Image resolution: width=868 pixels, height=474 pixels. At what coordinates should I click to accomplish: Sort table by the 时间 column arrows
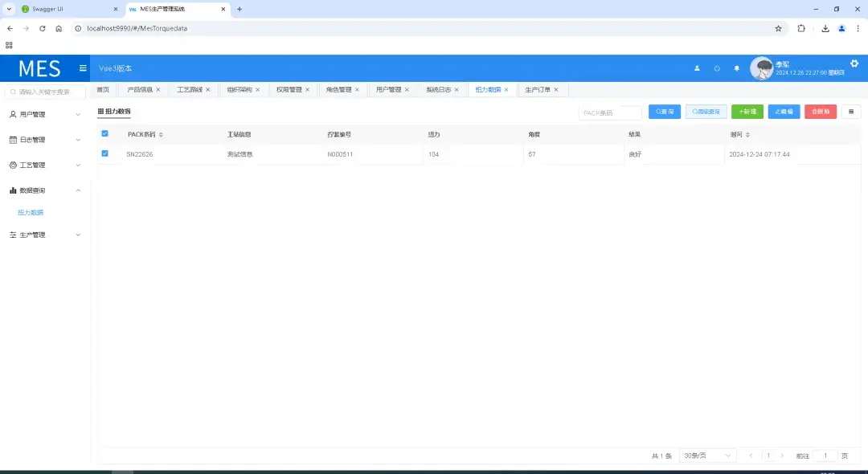point(747,134)
